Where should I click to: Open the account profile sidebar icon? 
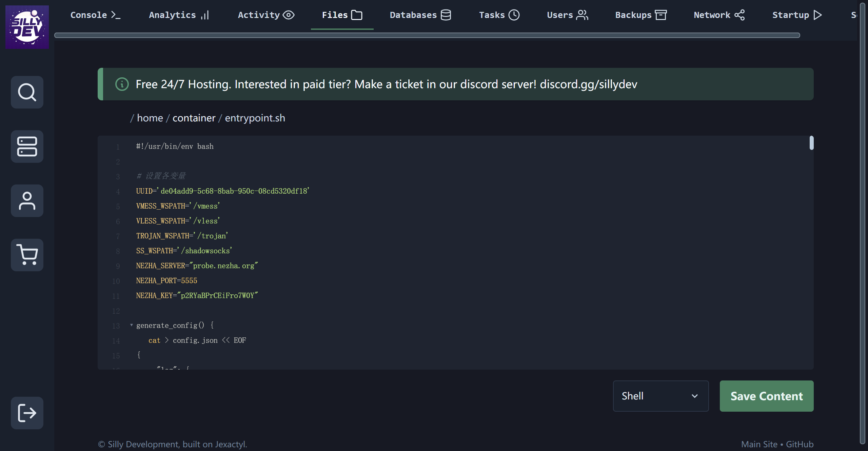[x=27, y=201]
